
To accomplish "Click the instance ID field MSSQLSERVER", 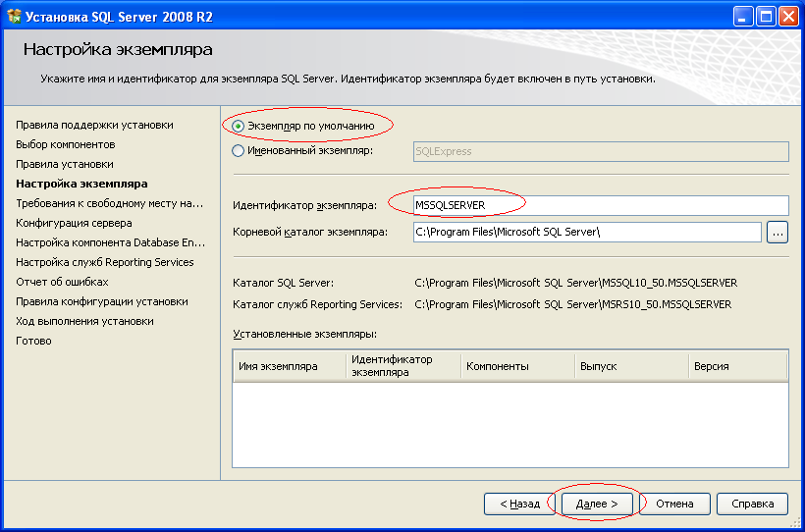I will 601,205.
